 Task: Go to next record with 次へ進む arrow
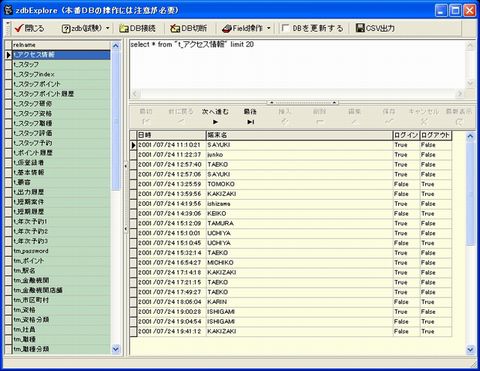coord(215,117)
